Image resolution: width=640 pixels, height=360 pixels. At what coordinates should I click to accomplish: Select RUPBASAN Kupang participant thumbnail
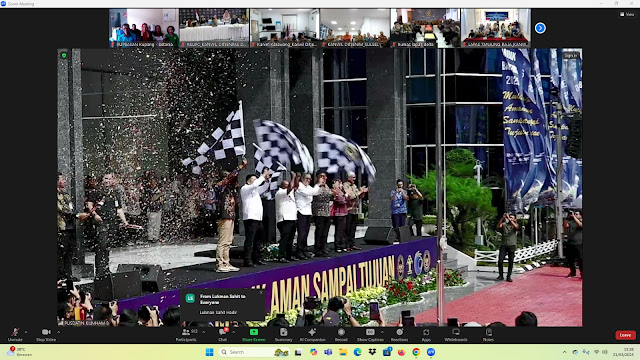(x=144, y=28)
